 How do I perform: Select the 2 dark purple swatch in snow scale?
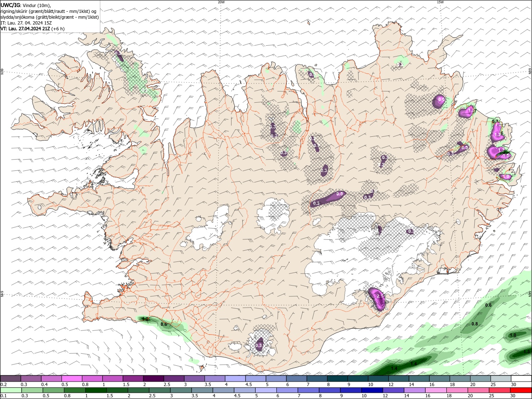(153, 378)
